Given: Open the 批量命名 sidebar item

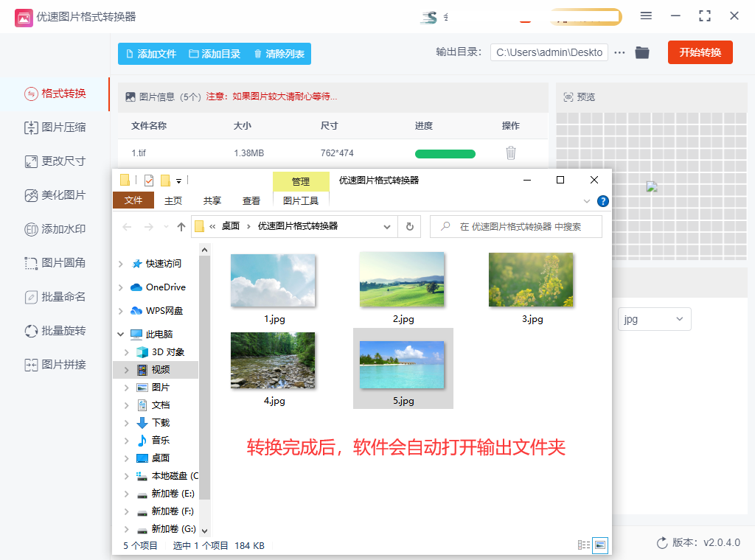Looking at the screenshot, I should click(x=55, y=297).
